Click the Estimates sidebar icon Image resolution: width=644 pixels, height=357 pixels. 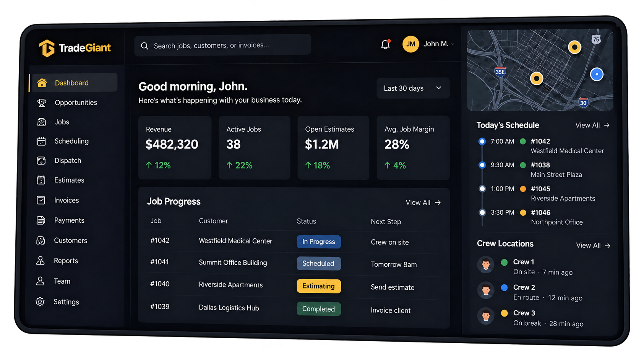tap(41, 180)
